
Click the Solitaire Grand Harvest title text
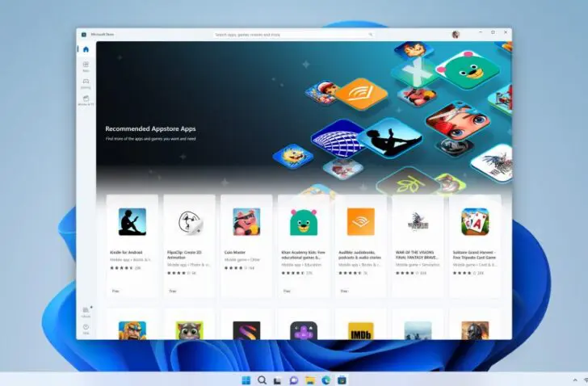click(x=474, y=255)
